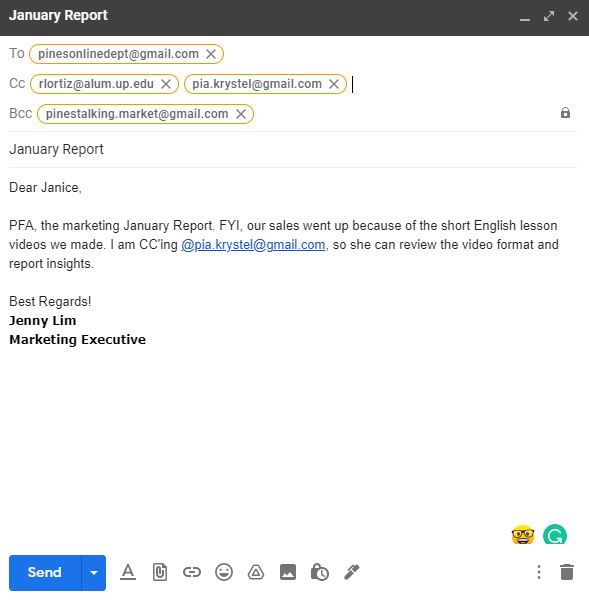This screenshot has width=589, height=601.
Task: Open more options three-dot menu
Action: (539, 572)
